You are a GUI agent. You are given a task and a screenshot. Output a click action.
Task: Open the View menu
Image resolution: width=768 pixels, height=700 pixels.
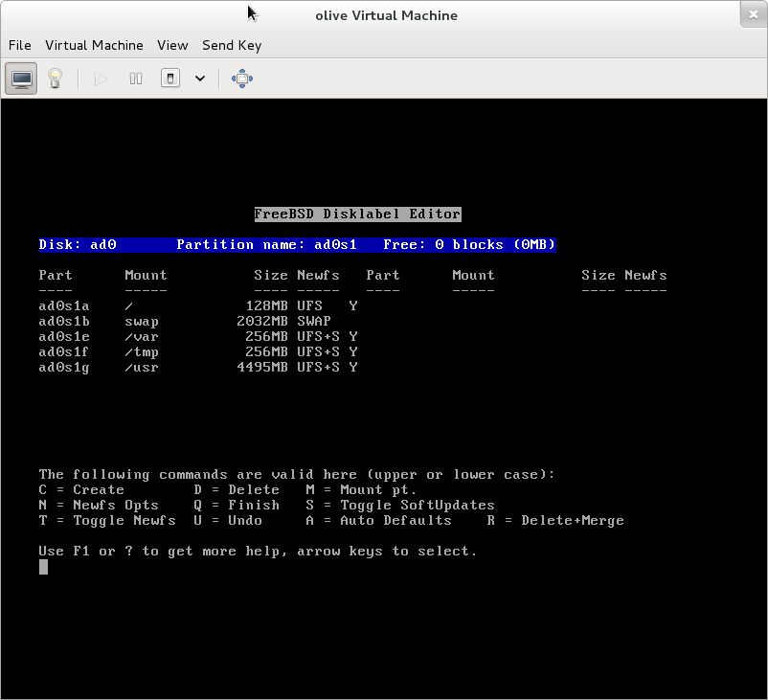[x=172, y=45]
